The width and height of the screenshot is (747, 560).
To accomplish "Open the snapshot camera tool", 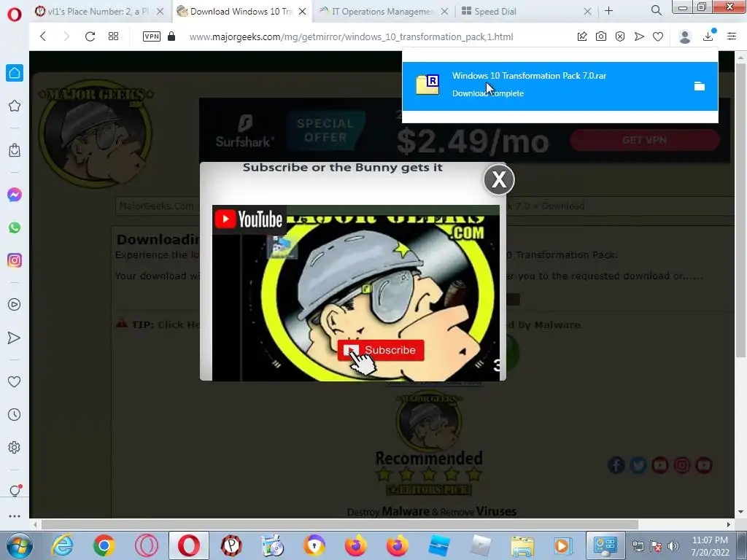I will click(x=601, y=36).
